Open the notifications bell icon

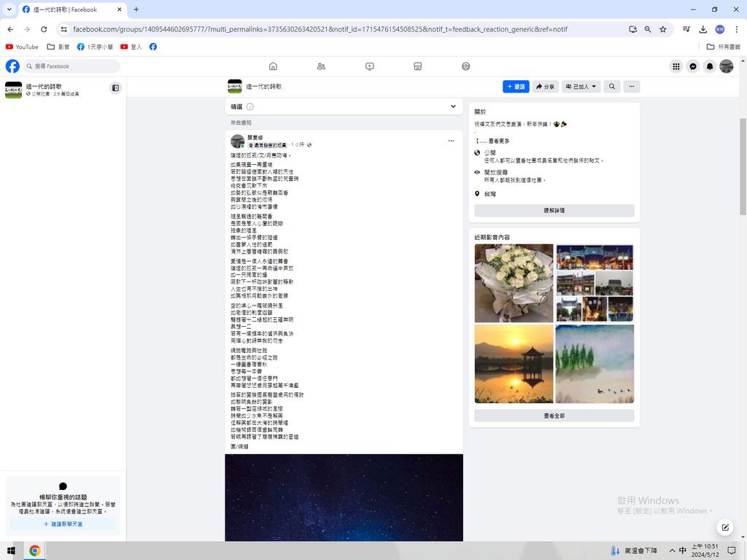point(710,66)
